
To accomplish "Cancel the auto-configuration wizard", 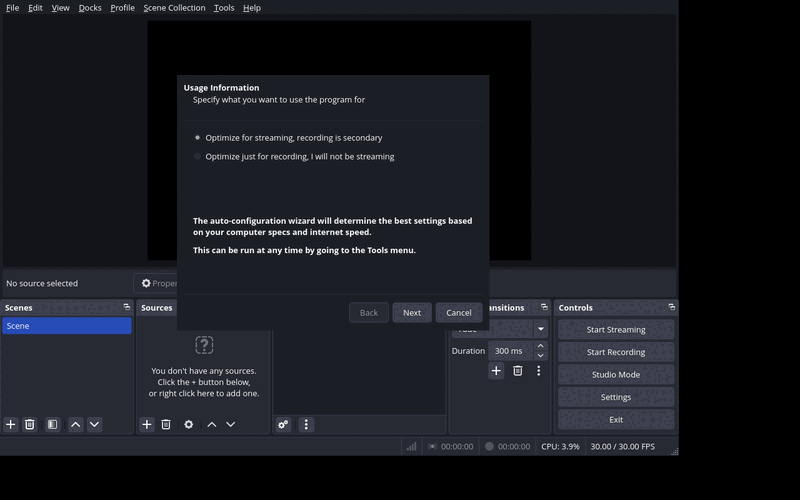I will pyautogui.click(x=459, y=313).
